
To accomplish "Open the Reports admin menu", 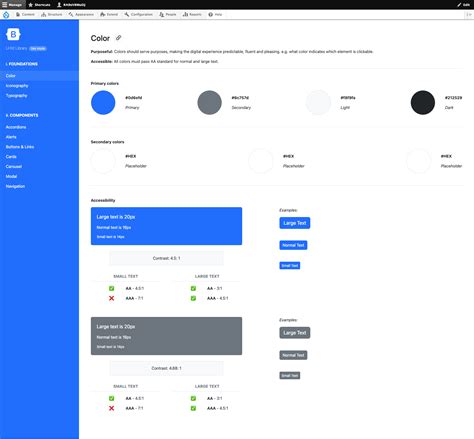I will pyautogui.click(x=192, y=15).
